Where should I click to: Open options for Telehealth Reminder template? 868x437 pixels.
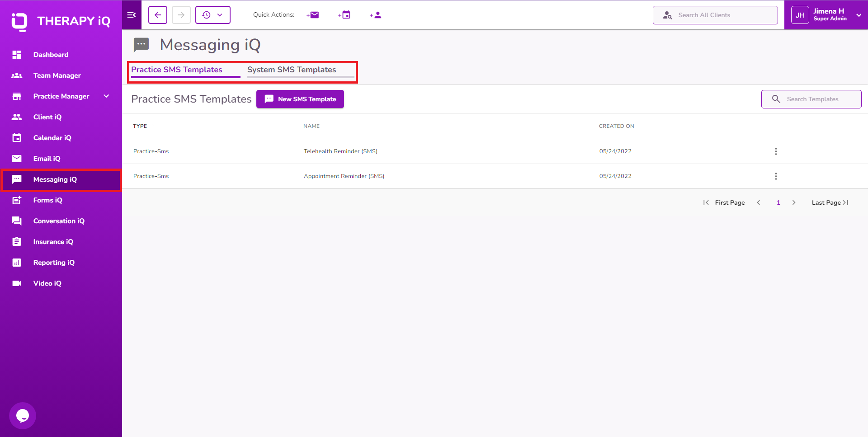776,151
